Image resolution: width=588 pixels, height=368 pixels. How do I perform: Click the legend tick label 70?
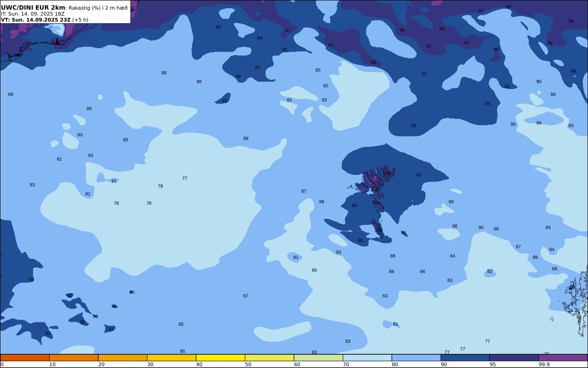[x=346, y=364]
